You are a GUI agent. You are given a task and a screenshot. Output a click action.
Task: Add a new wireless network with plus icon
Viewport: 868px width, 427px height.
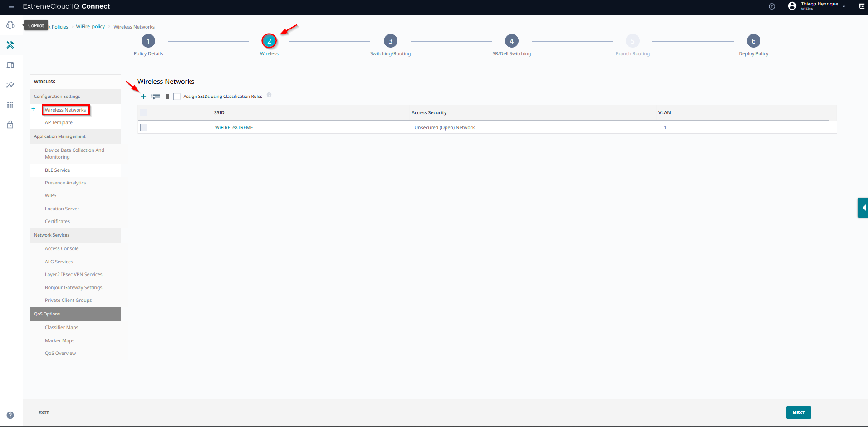click(143, 97)
